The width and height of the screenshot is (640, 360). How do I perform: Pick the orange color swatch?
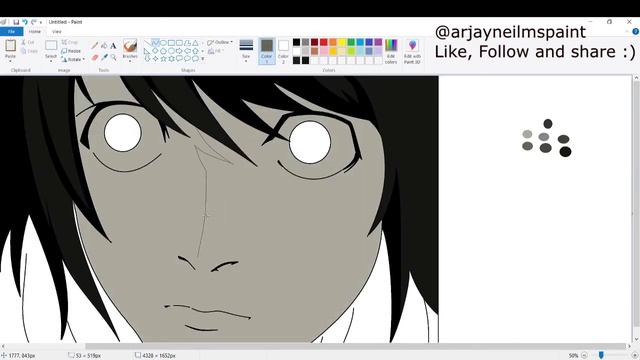pyautogui.click(x=333, y=42)
